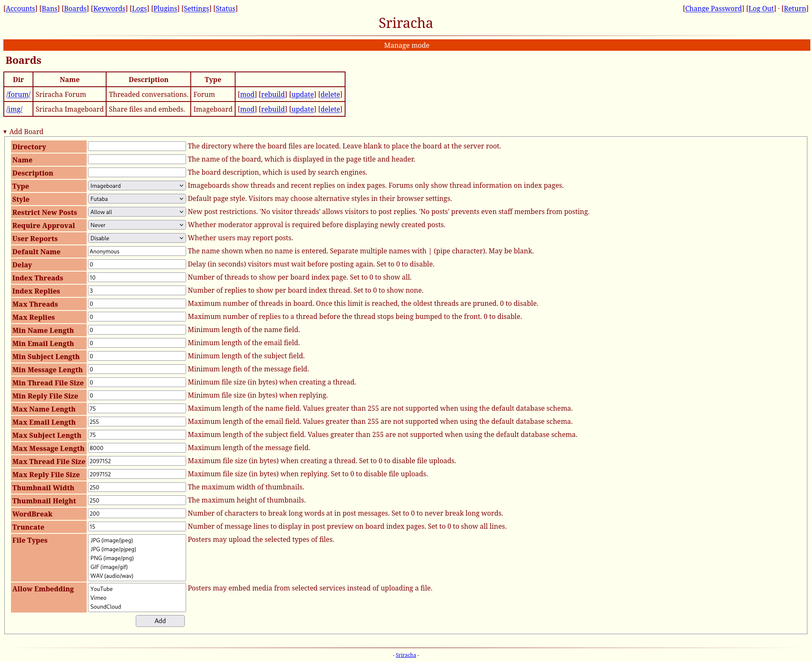Click the Min Email Length input field
Screen dimensions: 812x662
point(137,343)
